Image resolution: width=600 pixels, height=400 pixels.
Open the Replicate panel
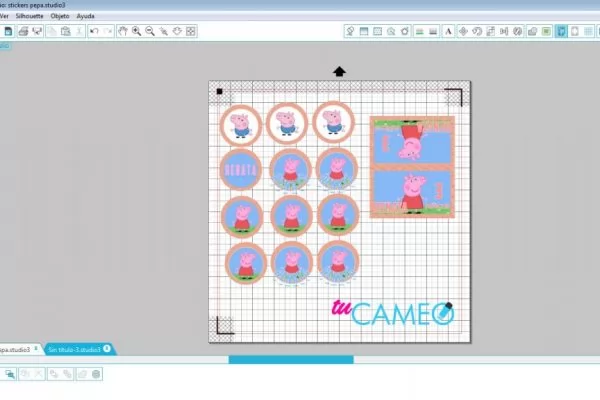(518, 31)
